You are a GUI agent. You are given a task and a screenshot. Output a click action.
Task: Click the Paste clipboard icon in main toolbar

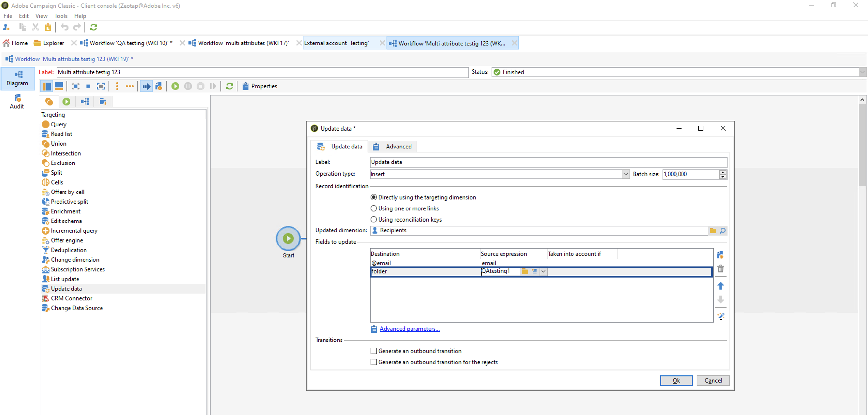48,27
